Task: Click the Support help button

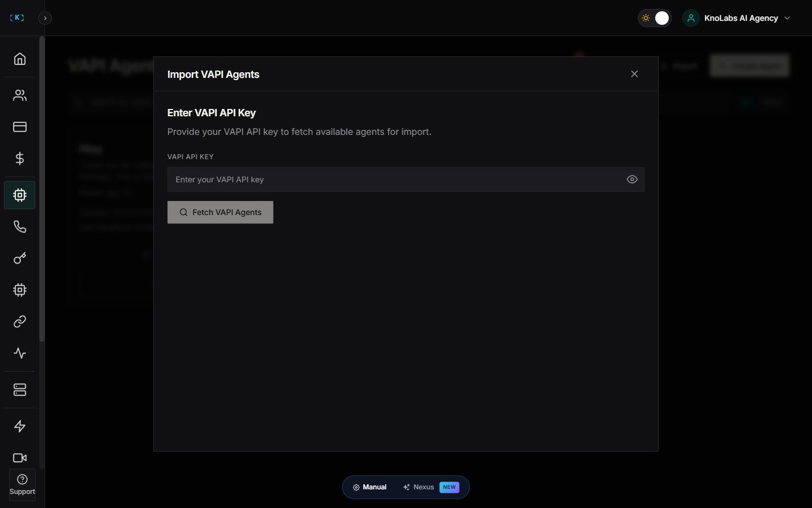Action: click(22, 485)
